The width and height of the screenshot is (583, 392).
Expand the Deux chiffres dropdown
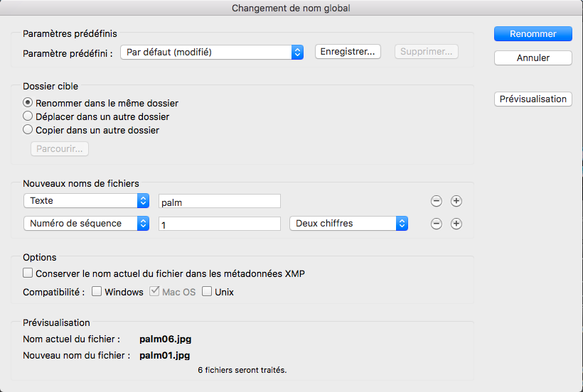[x=348, y=224]
